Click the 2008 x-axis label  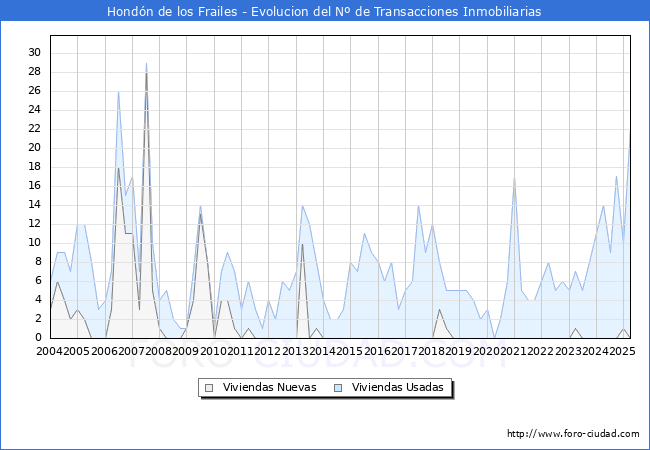(159, 351)
